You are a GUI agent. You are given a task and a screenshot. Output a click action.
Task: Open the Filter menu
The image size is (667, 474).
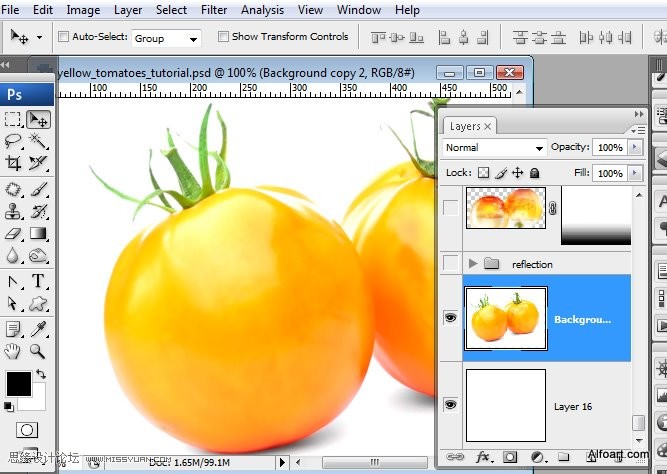click(x=214, y=9)
